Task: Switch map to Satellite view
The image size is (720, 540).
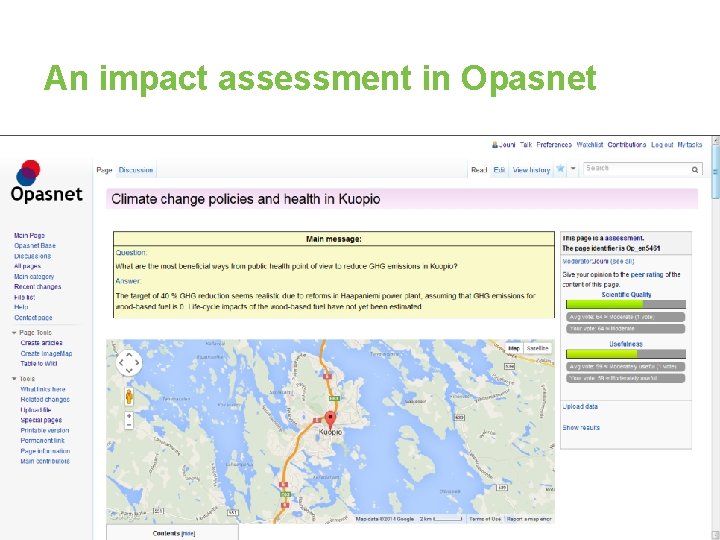Action: (537, 348)
